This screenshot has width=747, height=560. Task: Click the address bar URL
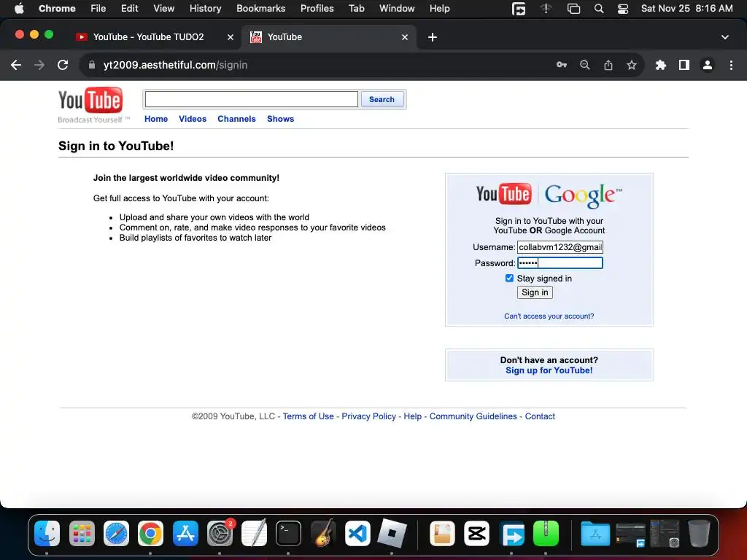(x=175, y=65)
